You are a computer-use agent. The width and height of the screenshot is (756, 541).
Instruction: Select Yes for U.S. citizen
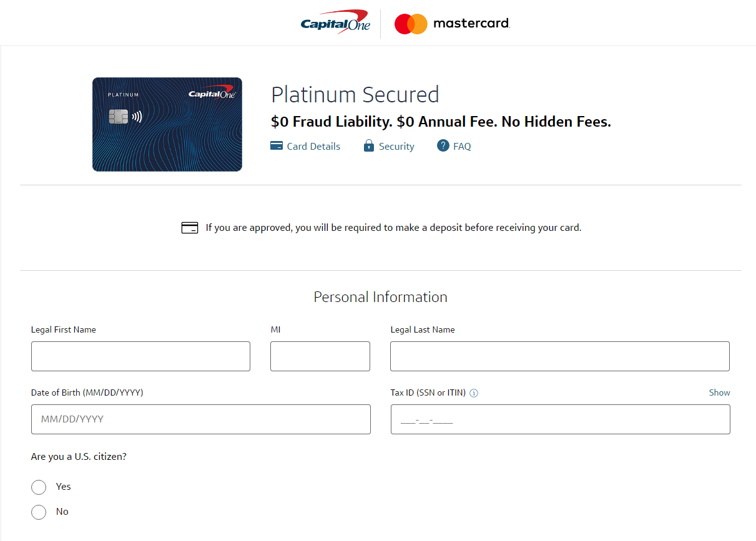[39, 487]
